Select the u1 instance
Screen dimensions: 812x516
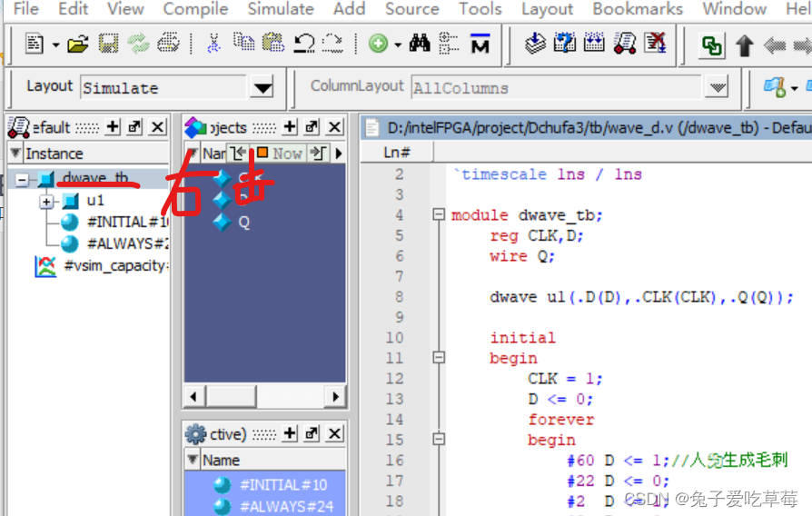pos(95,201)
